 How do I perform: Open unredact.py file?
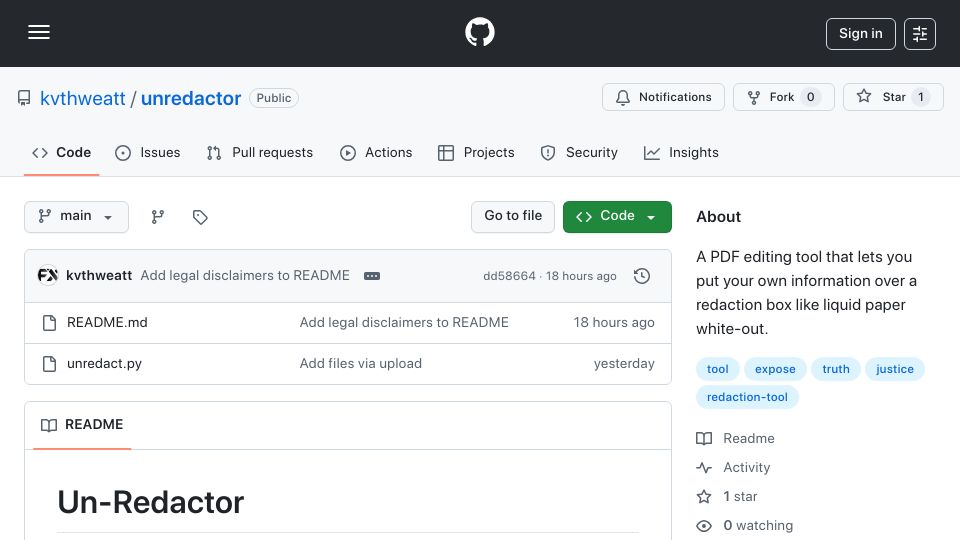[104, 364]
